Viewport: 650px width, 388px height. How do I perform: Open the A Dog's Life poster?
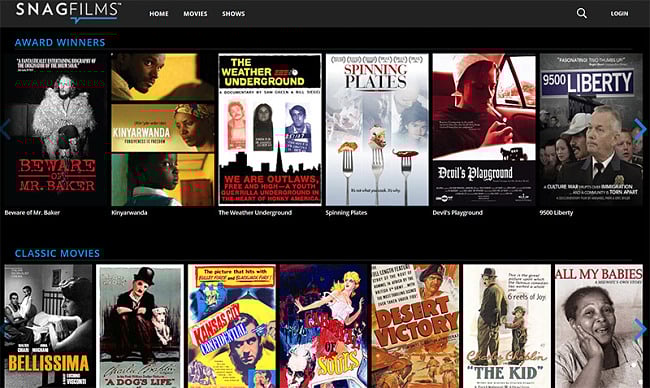coord(140,326)
